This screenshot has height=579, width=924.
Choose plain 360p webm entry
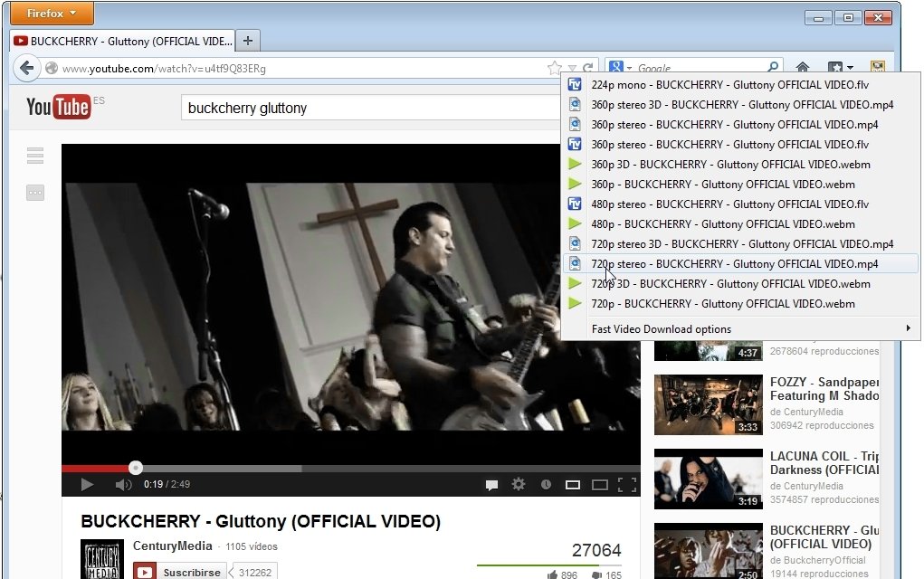[740, 185]
